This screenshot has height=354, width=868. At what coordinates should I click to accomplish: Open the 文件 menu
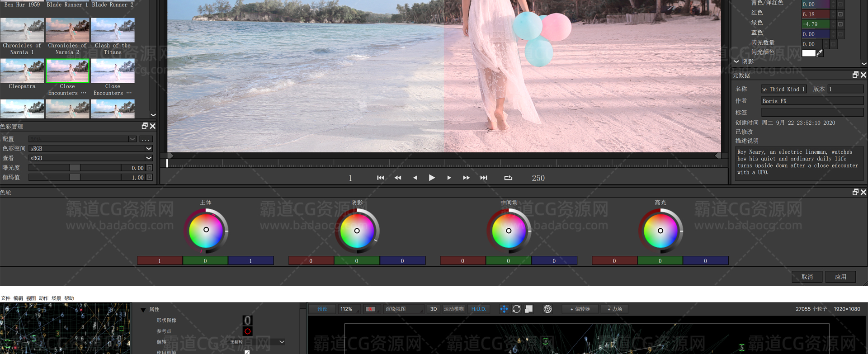[5, 298]
